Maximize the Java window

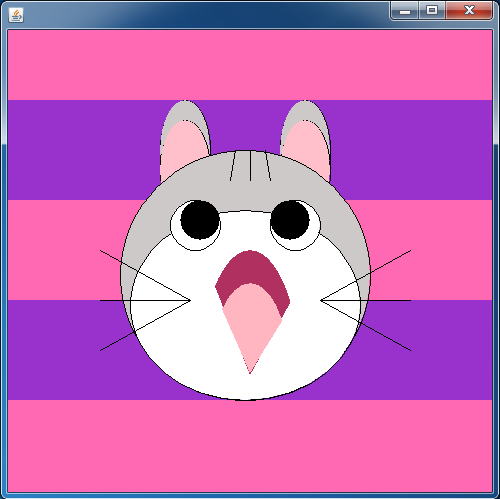tap(432, 11)
